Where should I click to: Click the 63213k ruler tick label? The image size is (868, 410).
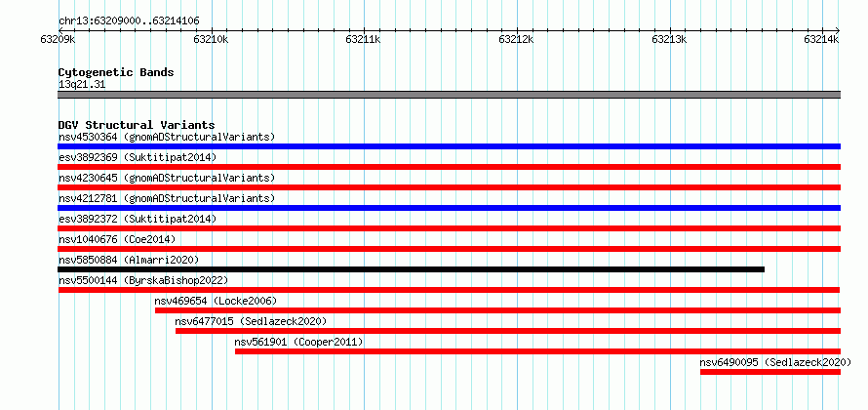pyautogui.click(x=669, y=39)
